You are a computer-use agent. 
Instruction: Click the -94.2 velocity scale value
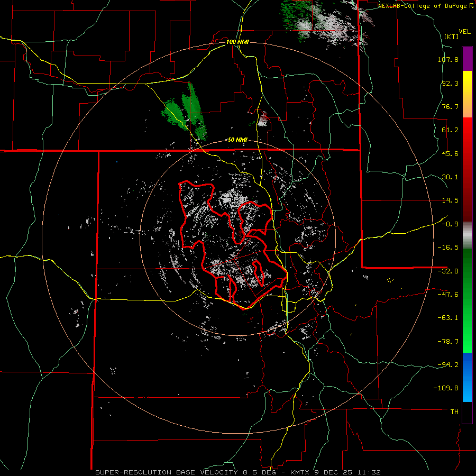pos(448,365)
